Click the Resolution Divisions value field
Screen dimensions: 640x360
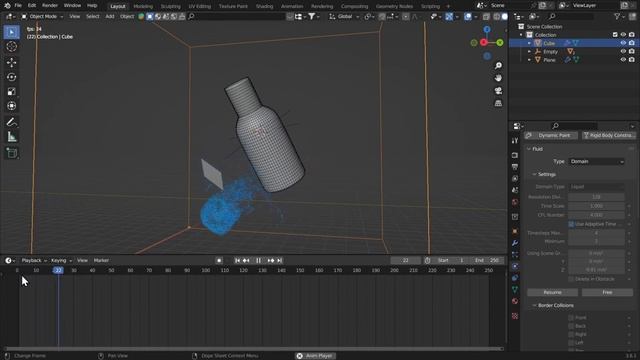(x=596, y=197)
